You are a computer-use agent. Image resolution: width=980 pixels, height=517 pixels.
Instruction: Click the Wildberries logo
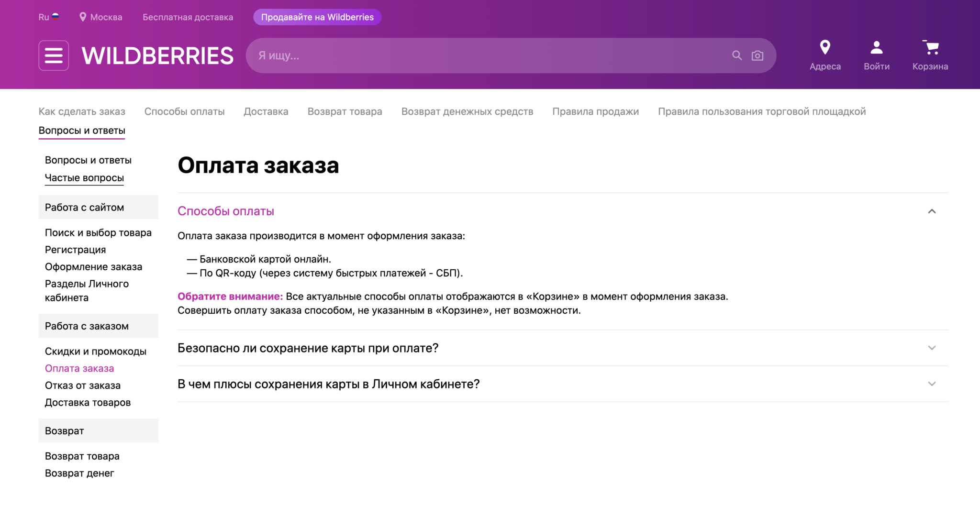coord(158,56)
